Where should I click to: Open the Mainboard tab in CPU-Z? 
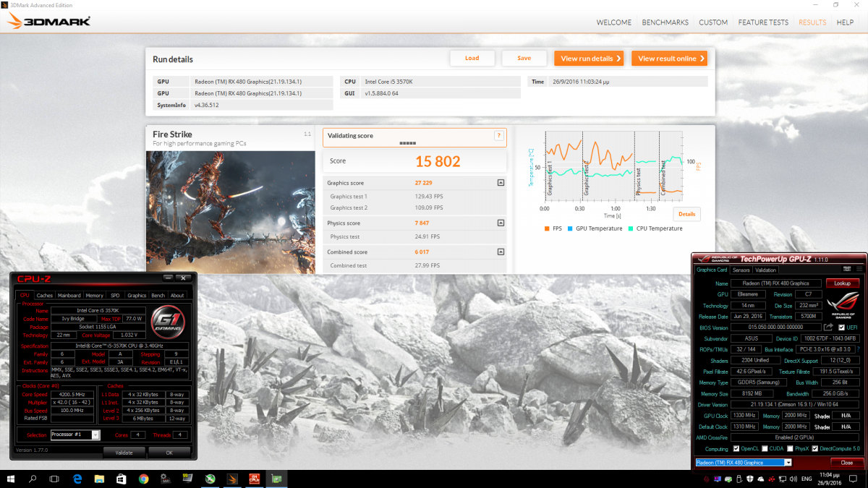(69, 295)
